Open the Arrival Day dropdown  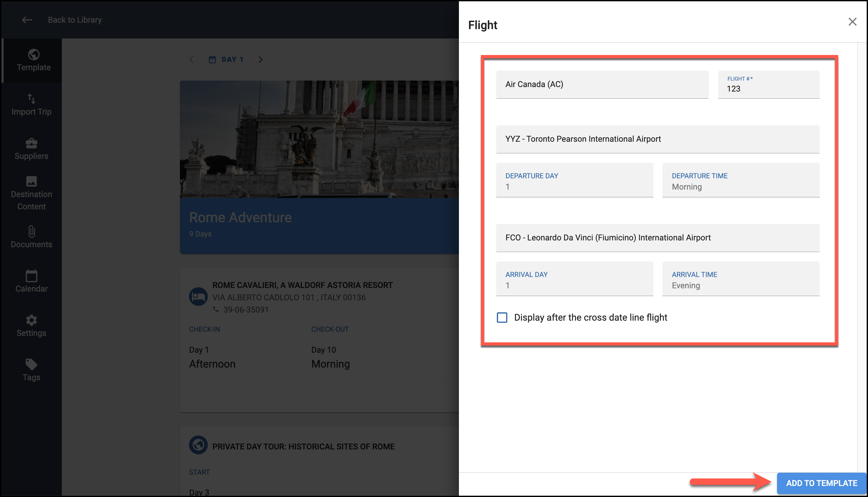574,279
